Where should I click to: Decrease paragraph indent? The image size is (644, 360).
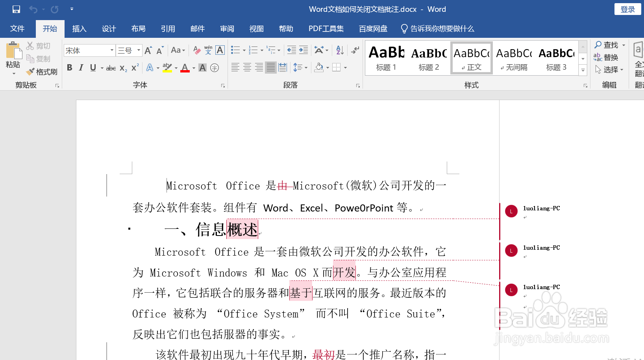(x=292, y=50)
